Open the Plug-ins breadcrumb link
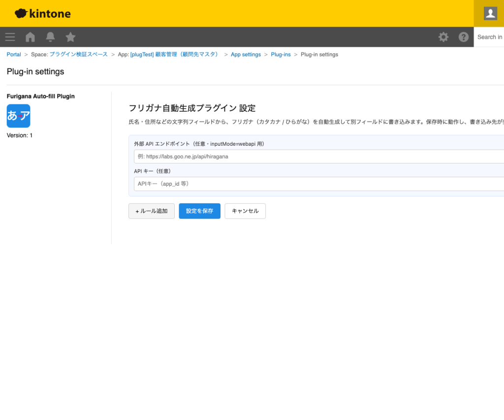 point(281,54)
